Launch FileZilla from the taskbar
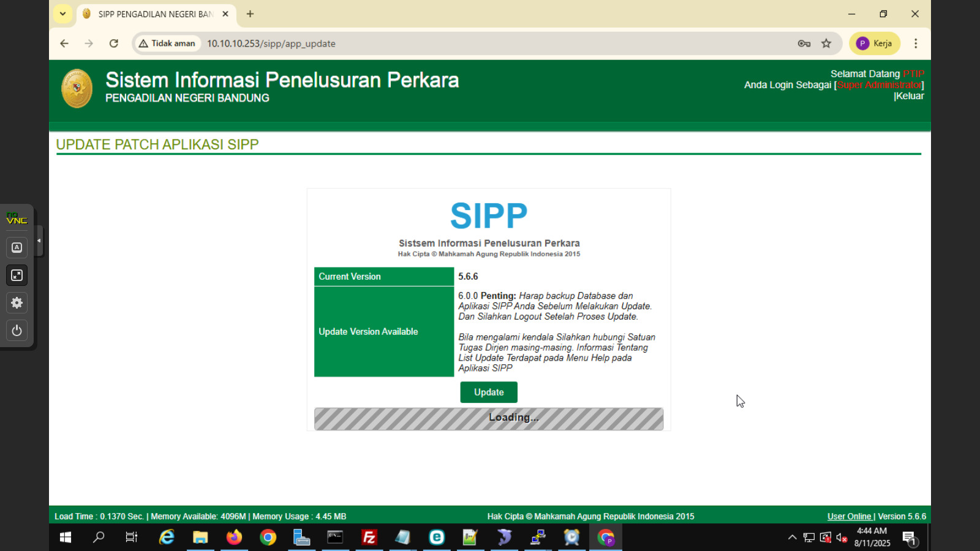 pyautogui.click(x=369, y=538)
